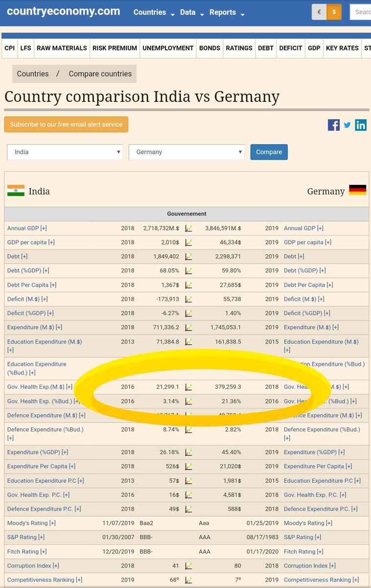Open Germany's Fitch Rating [+] link

click(303, 552)
